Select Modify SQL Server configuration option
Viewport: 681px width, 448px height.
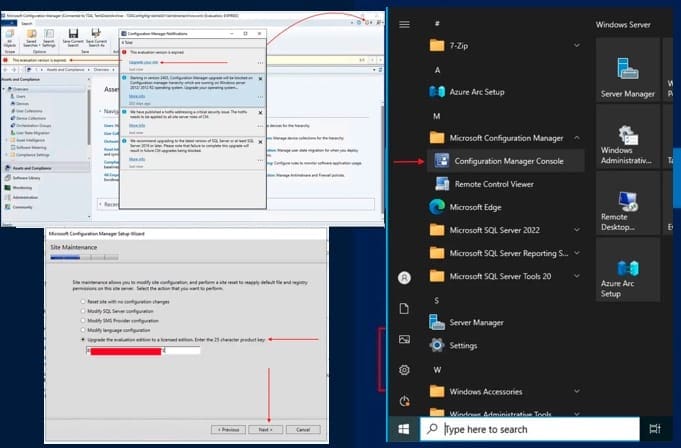(x=83, y=311)
